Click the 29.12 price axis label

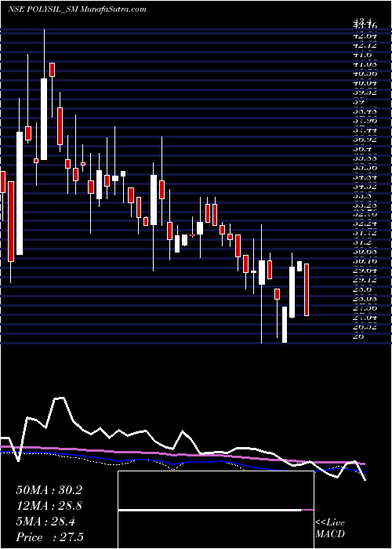pyautogui.click(x=365, y=280)
